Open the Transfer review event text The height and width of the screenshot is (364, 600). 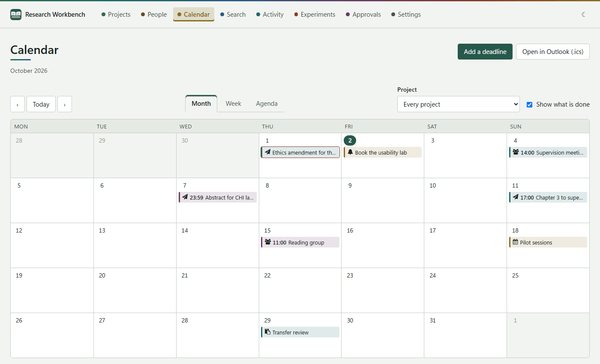pos(290,332)
